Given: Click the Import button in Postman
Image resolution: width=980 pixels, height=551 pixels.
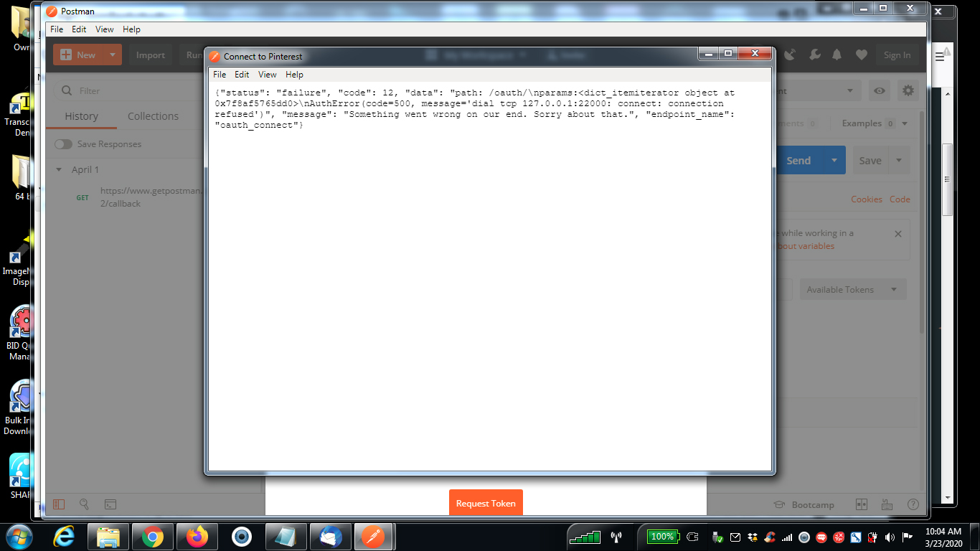Looking at the screenshot, I should tap(151, 55).
